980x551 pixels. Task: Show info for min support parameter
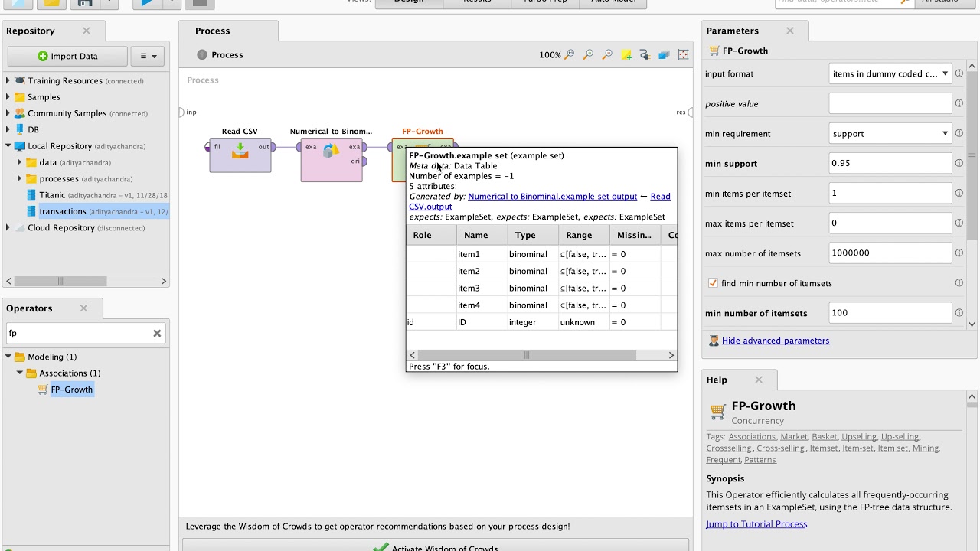click(959, 163)
